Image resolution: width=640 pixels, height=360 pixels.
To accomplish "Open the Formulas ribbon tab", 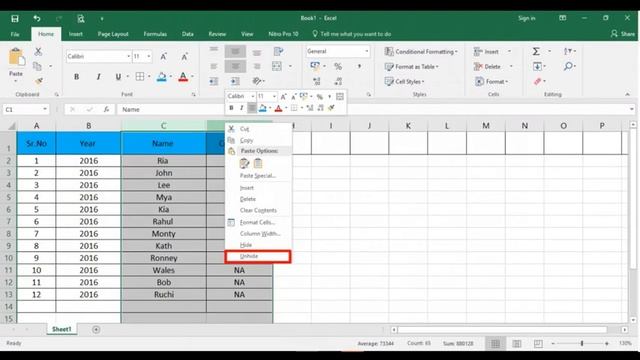I will coord(155,34).
